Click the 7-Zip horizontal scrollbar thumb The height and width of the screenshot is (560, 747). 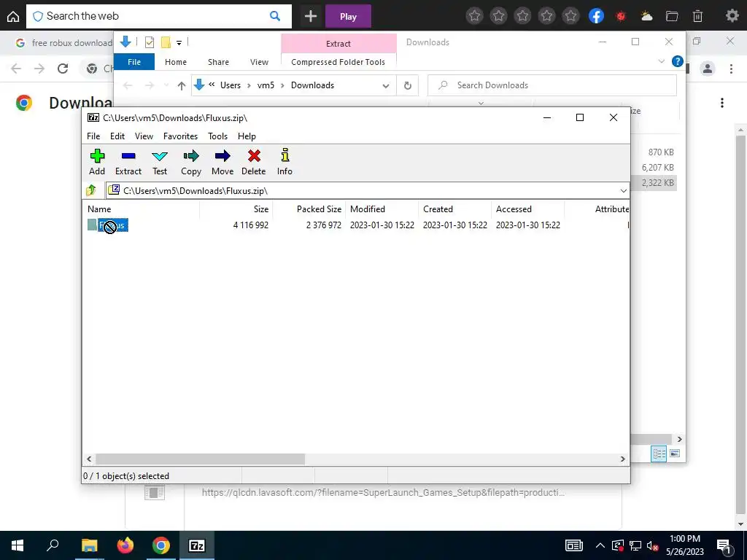coord(200,459)
